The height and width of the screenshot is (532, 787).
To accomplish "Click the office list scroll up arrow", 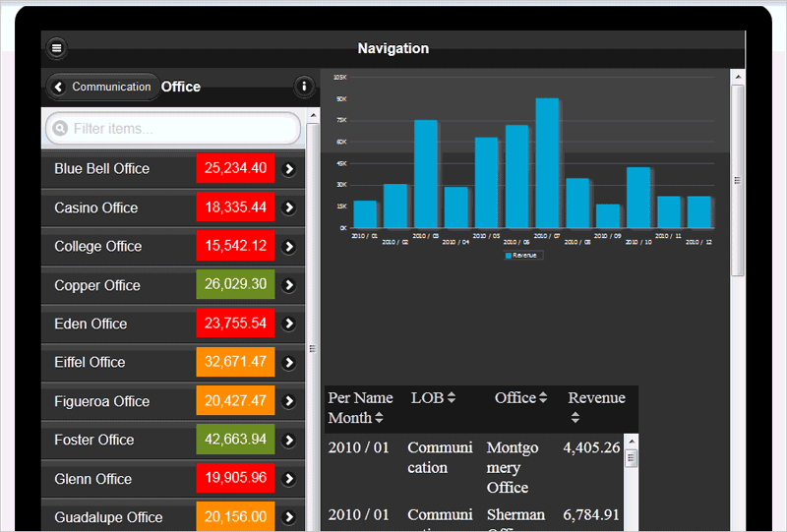I will 313,115.
